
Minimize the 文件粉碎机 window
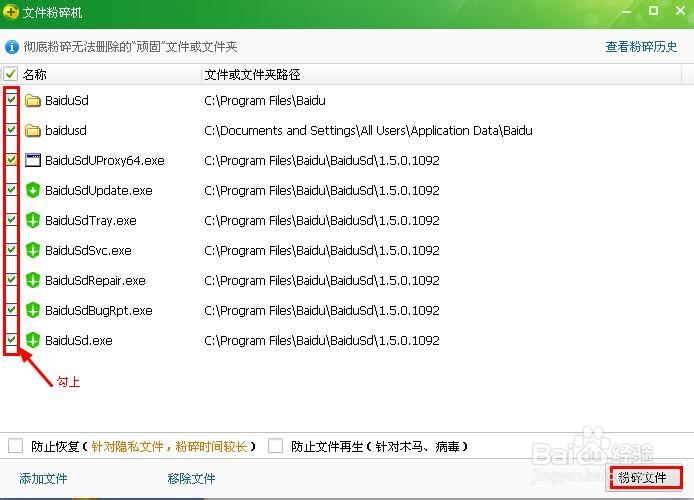[x=626, y=11]
